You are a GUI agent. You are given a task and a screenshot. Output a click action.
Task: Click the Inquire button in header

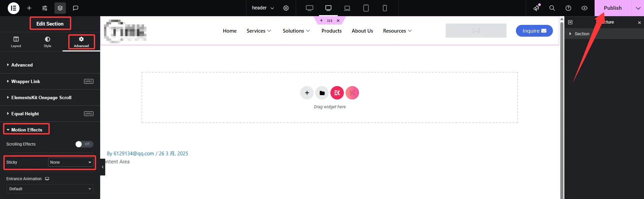(534, 31)
